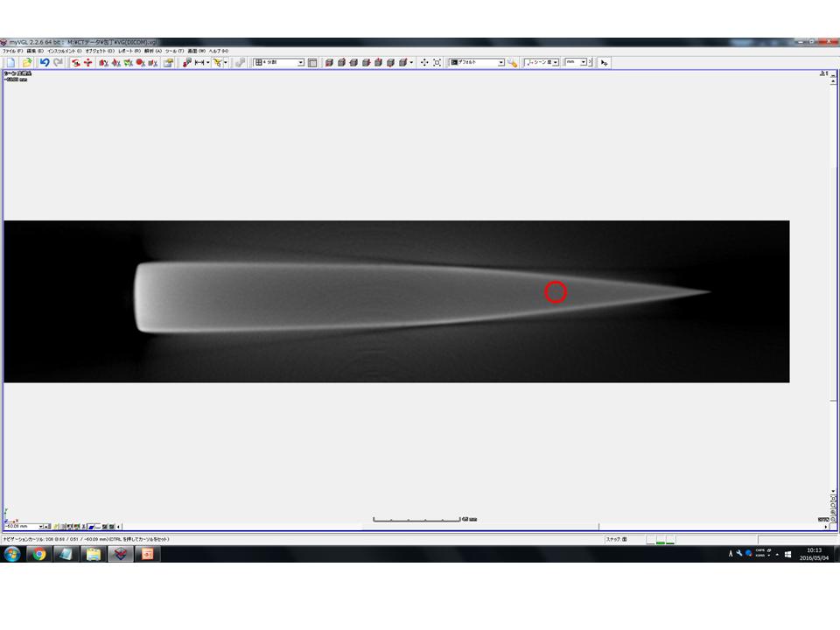Viewport: 840px width, 630px height.
Task: Click the layout window icon beside 4分割
Action: tap(312, 63)
